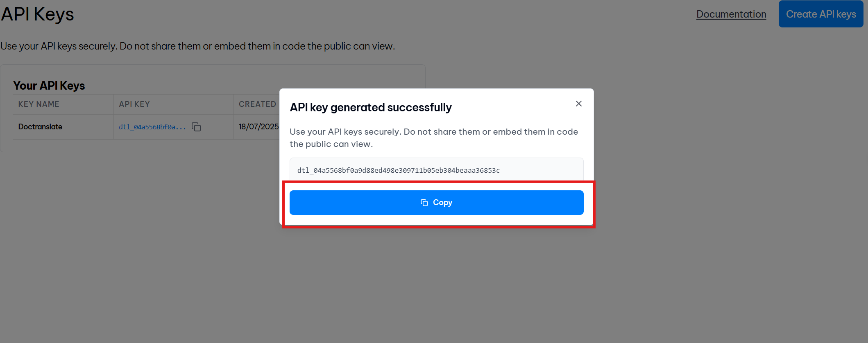Click the Your API Keys section title
868x343 pixels.
[49, 85]
